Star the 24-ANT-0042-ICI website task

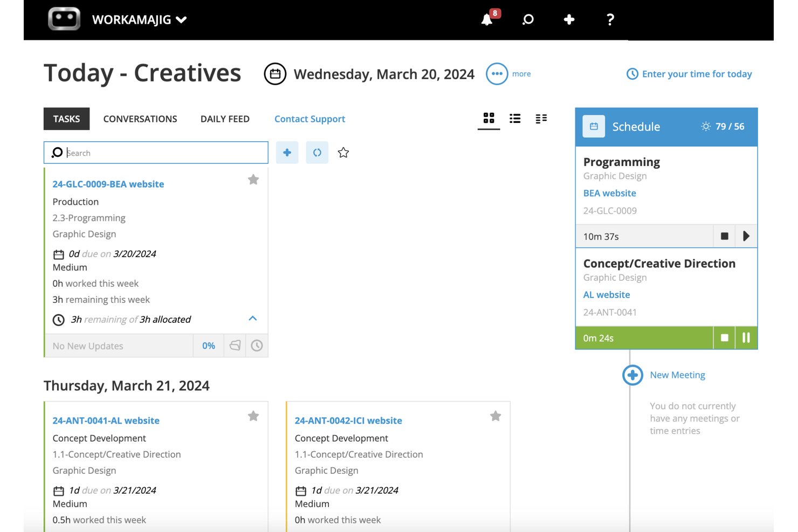coord(496,416)
